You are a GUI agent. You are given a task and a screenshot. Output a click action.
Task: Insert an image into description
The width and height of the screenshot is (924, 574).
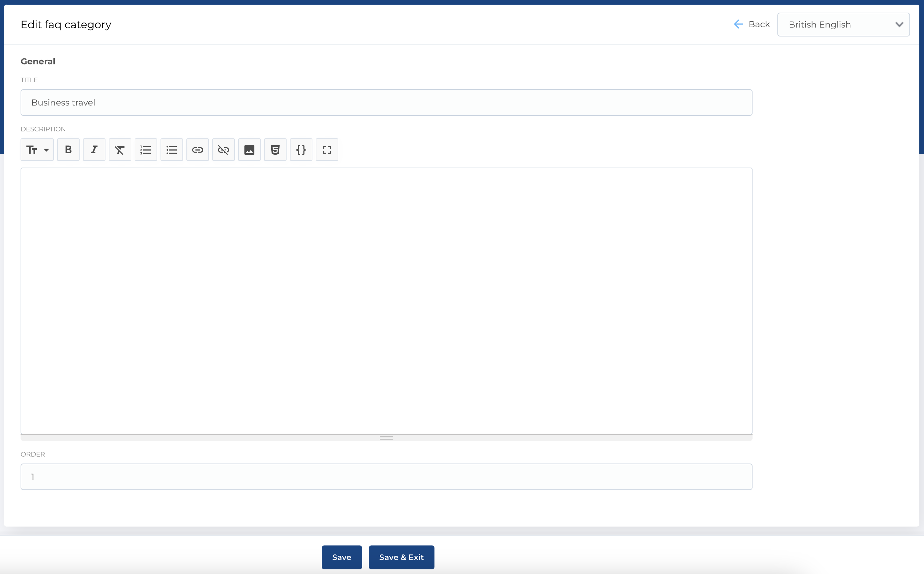[x=249, y=150]
